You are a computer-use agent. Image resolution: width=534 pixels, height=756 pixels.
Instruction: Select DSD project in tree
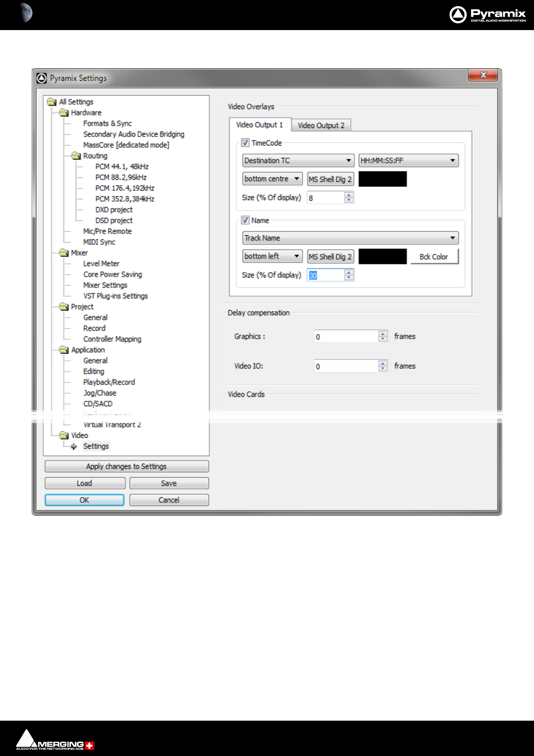[x=114, y=220]
